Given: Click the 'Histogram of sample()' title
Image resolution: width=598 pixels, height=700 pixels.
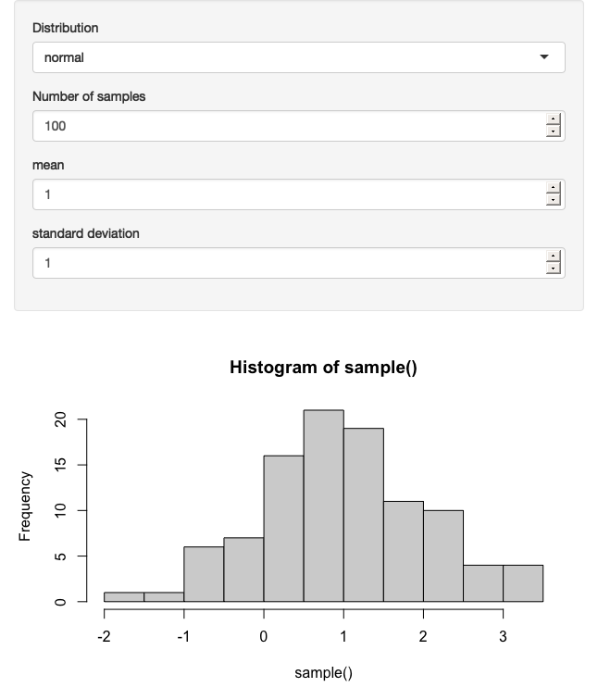Looking at the screenshot, I should [324, 368].
